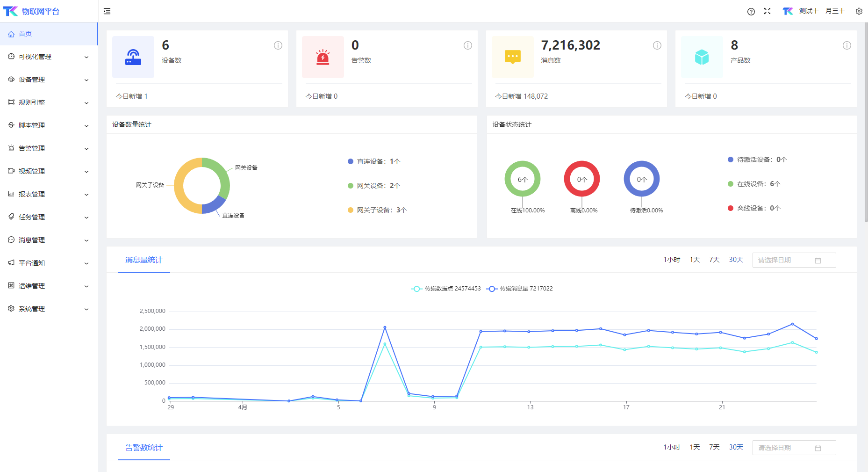Toggle 网关子设备 legend in device count chart

point(377,210)
